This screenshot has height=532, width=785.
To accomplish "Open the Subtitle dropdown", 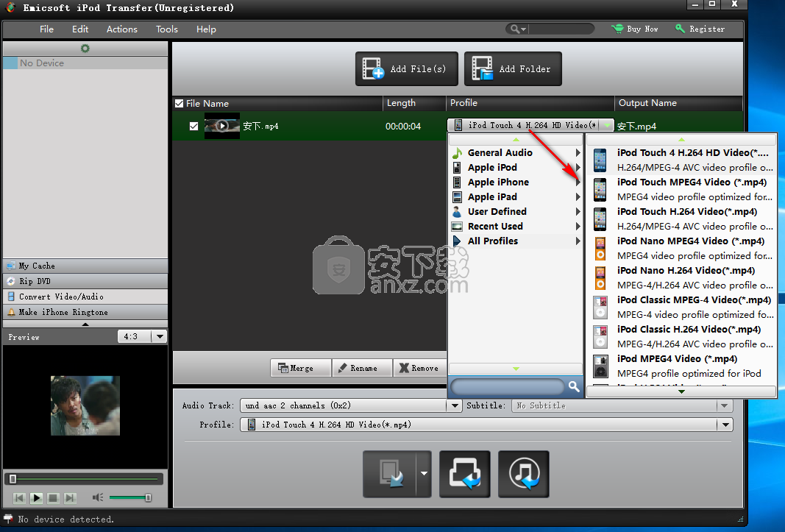I will 725,405.
